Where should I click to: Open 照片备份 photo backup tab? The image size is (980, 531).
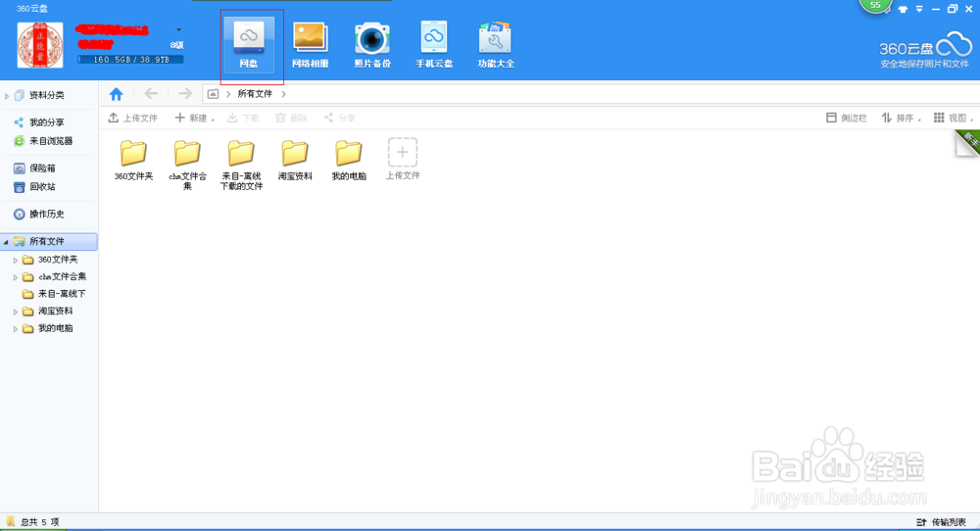tap(371, 45)
